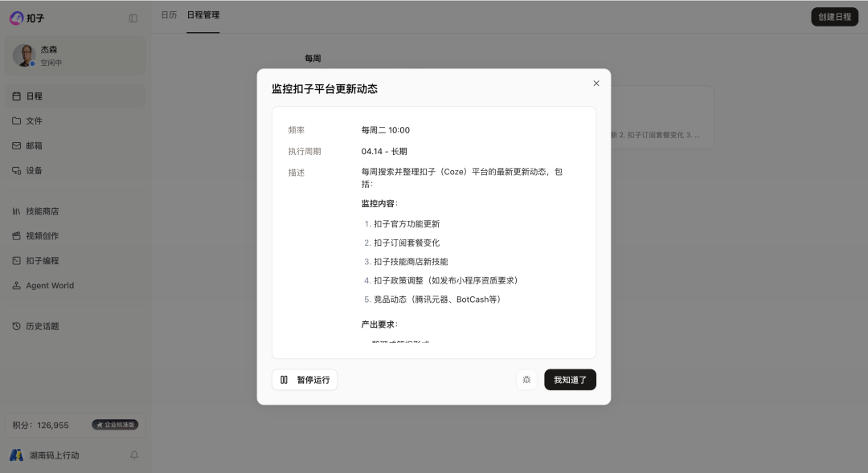
Task: Open notifications bell icon
Action: pyautogui.click(x=134, y=455)
